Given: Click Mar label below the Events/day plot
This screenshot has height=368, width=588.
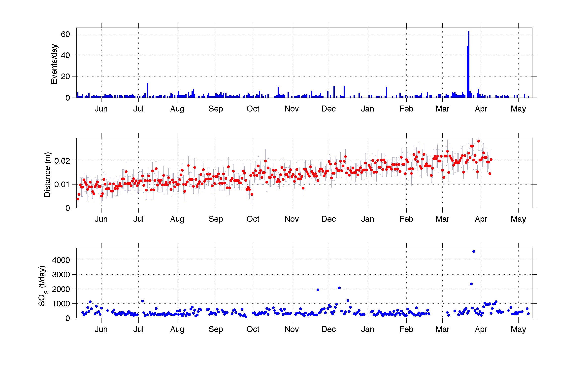Looking at the screenshot, I should pos(442,109).
